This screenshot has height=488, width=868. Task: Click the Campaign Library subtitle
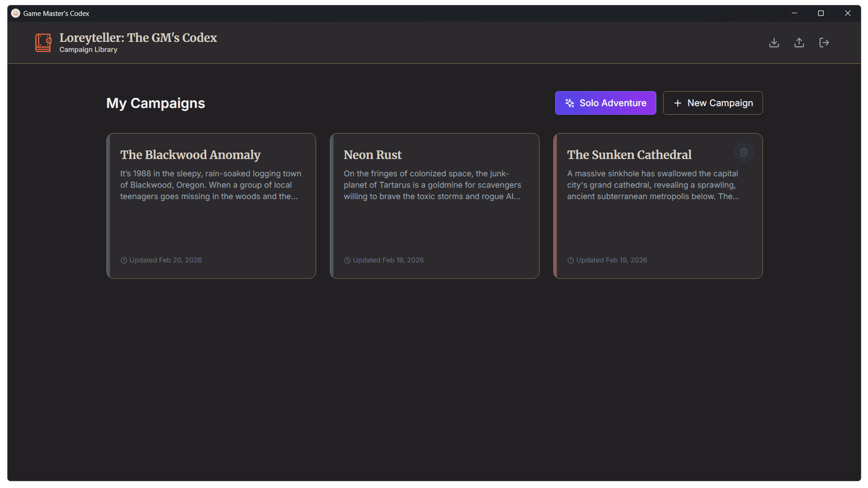click(x=88, y=50)
